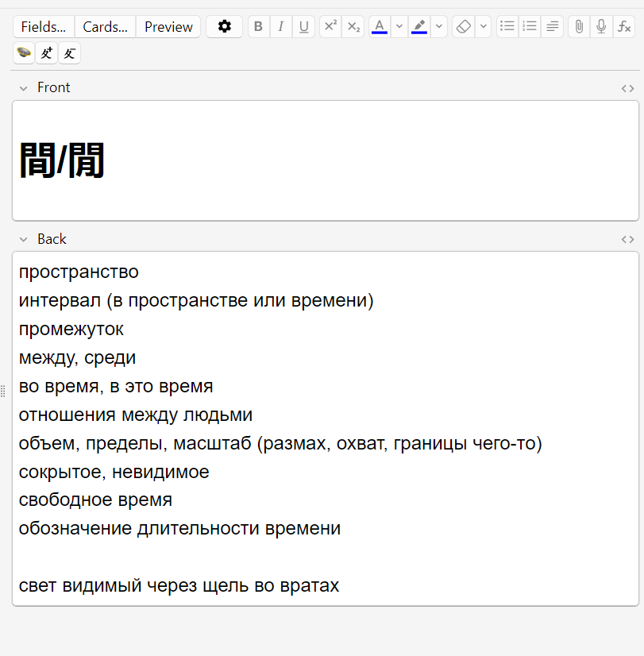Viewport: 644px width, 656px height.
Task: Apply subscript formatting
Action: click(353, 27)
